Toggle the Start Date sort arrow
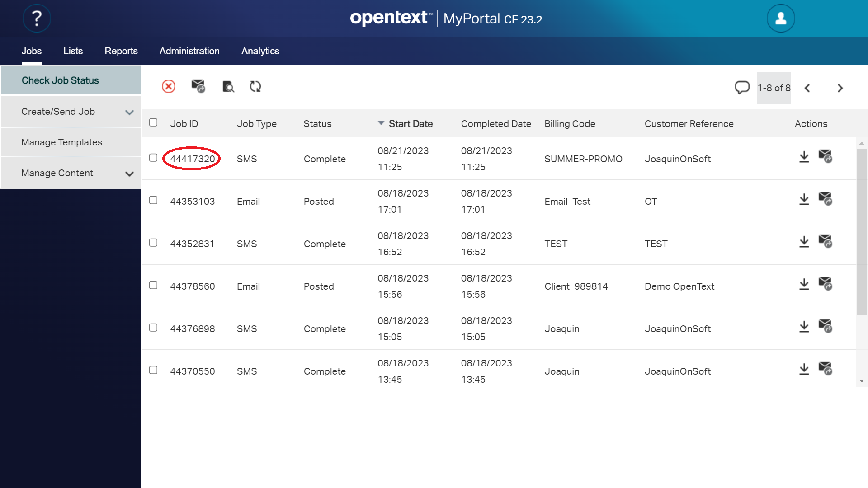 (381, 123)
